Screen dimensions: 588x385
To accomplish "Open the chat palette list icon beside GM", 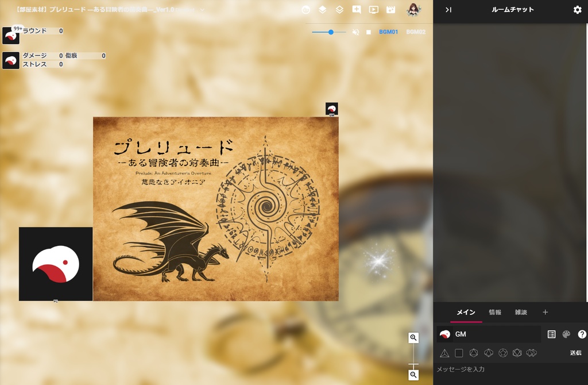I will pos(551,334).
